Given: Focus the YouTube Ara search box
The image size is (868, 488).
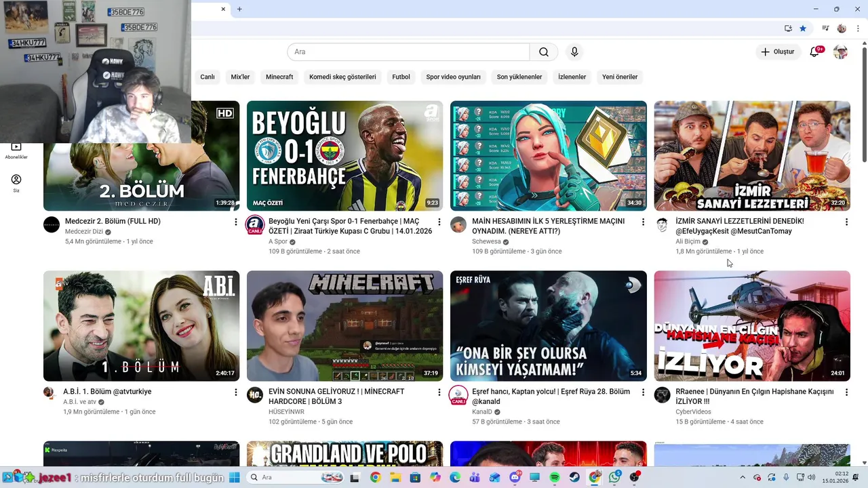Looking at the screenshot, I should point(408,52).
